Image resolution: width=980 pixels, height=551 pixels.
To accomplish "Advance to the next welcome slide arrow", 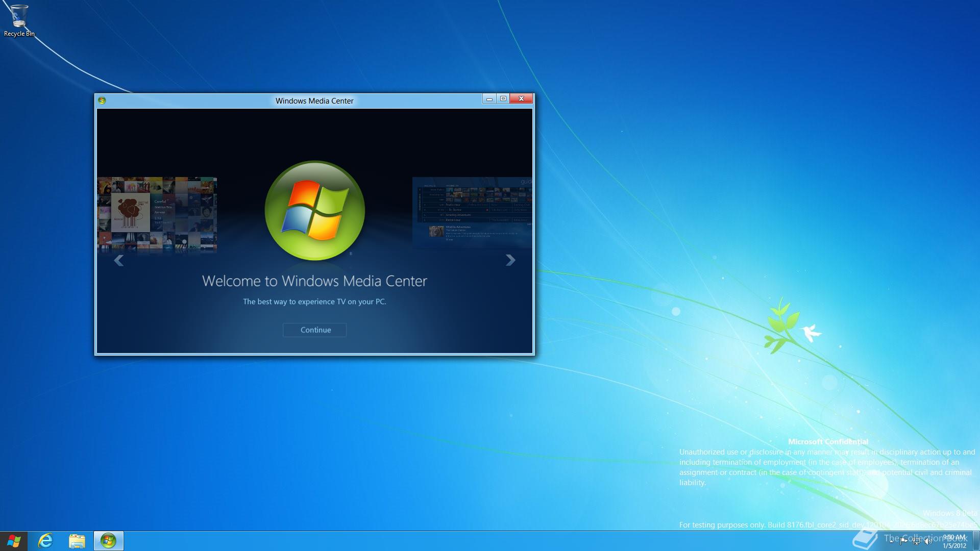I will coord(510,261).
